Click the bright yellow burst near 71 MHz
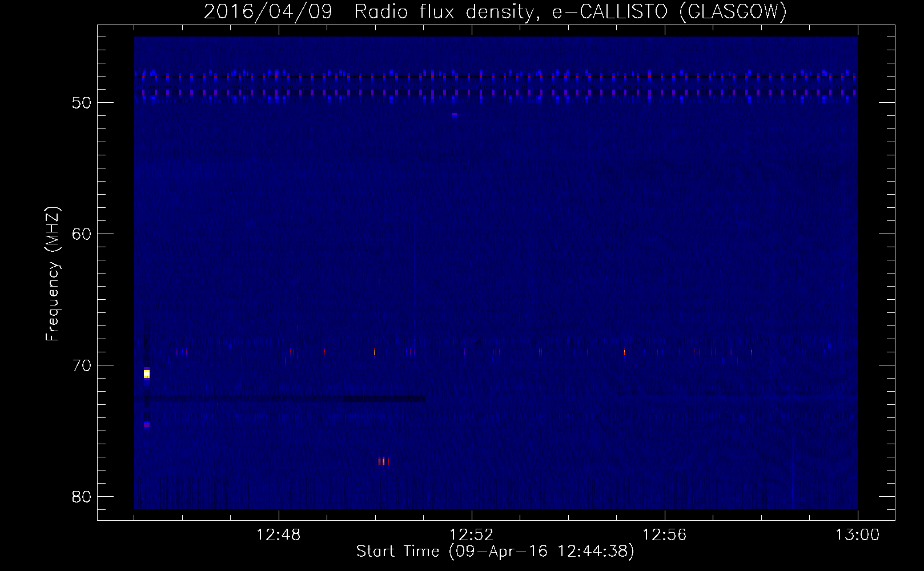 click(147, 374)
